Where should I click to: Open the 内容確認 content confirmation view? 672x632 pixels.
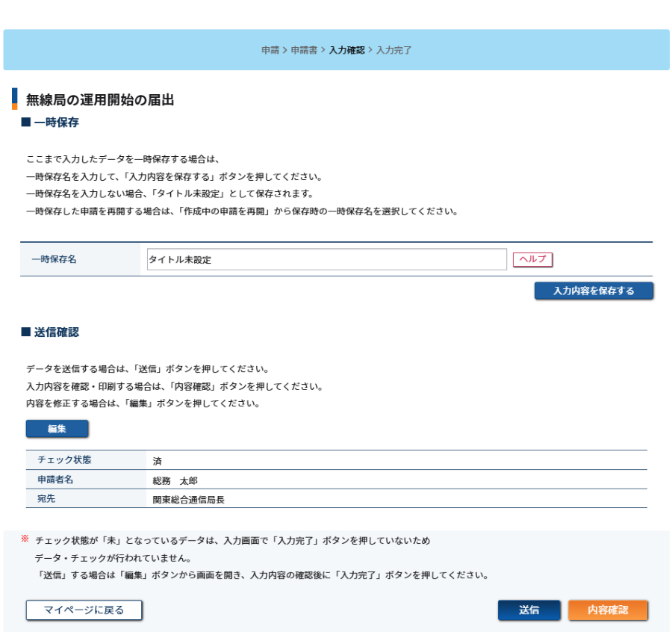pyautogui.click(x=607, y=610)
